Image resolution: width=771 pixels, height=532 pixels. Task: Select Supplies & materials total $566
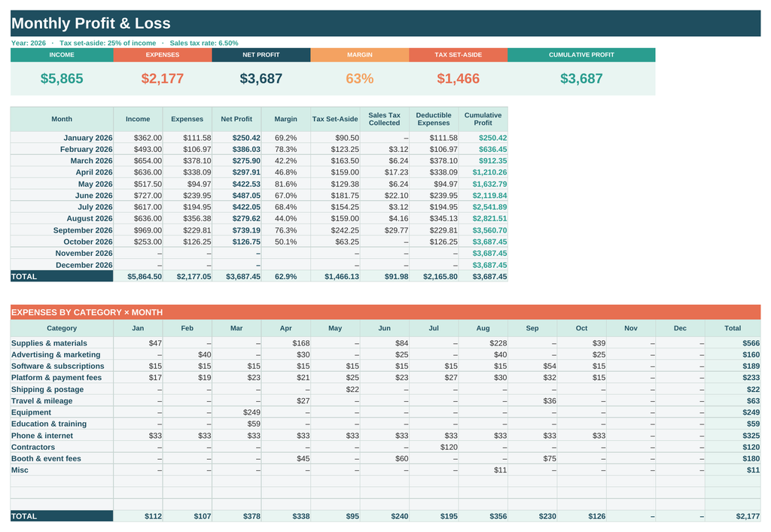(733, 343)
